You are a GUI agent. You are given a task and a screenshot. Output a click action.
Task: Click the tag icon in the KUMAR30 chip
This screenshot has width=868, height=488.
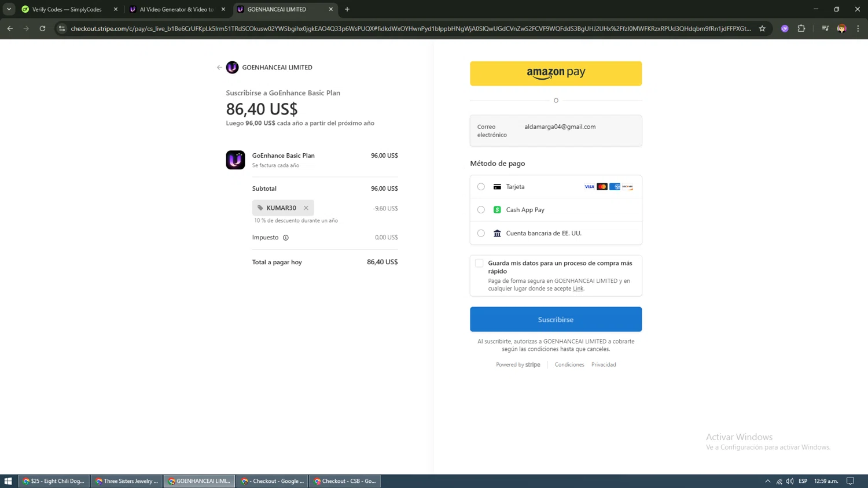pos(260,208)
